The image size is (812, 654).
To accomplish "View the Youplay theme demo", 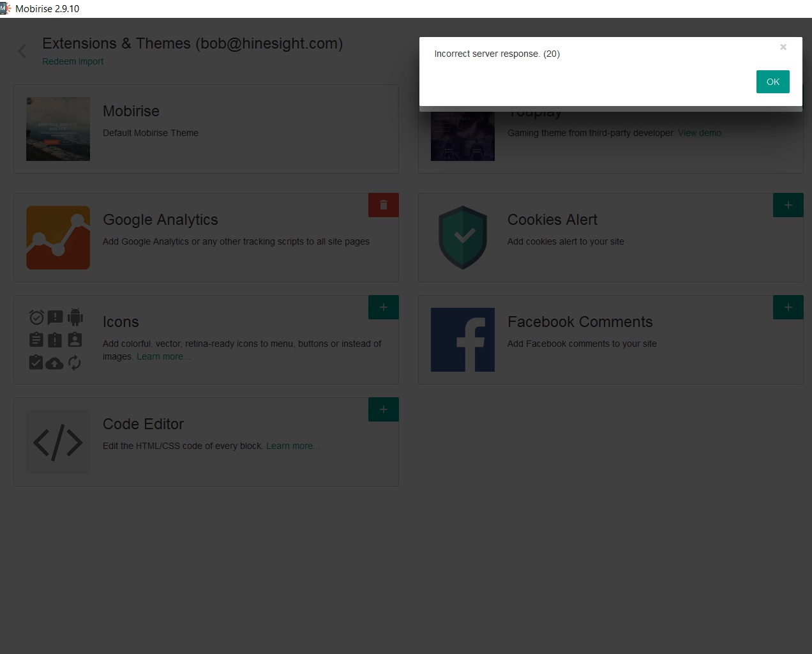I will [x=703, y=133].
